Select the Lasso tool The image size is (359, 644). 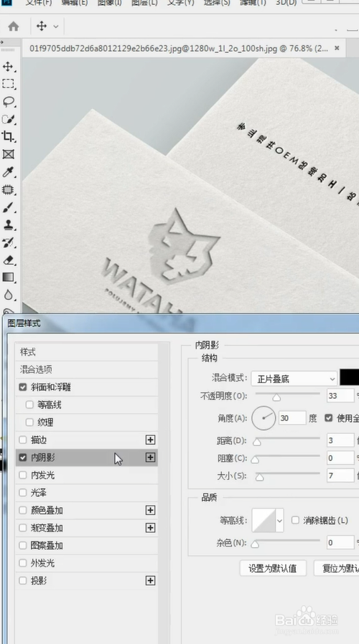(x=8, y=101)
